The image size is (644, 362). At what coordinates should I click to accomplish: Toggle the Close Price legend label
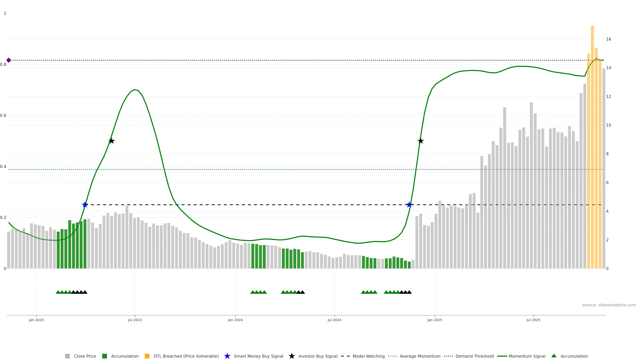click(85, 356)
